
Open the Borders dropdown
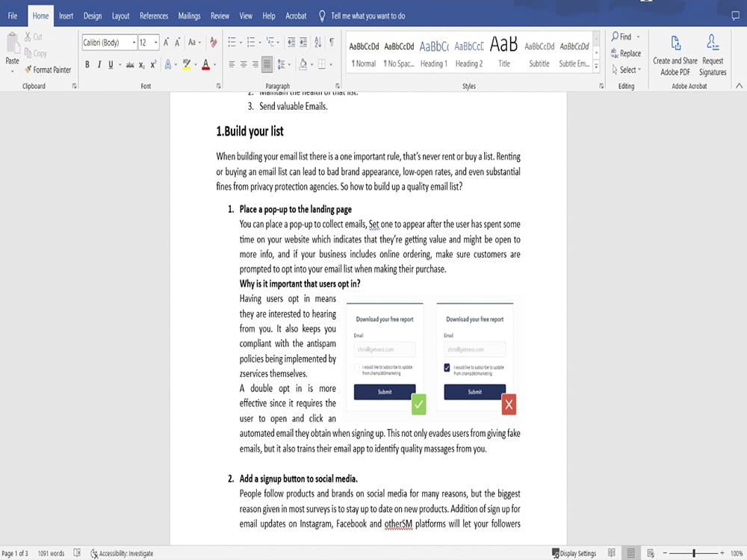331,64
